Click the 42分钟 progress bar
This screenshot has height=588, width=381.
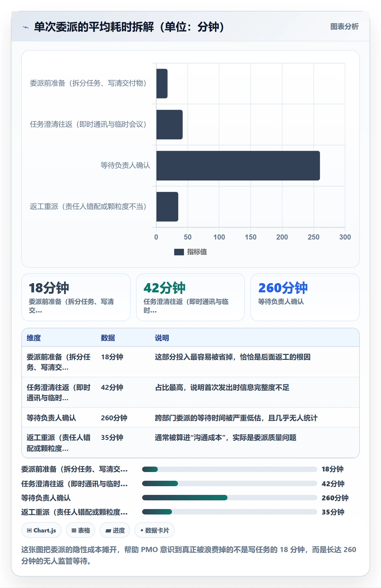pyautogui.click(x=229, y=483)
